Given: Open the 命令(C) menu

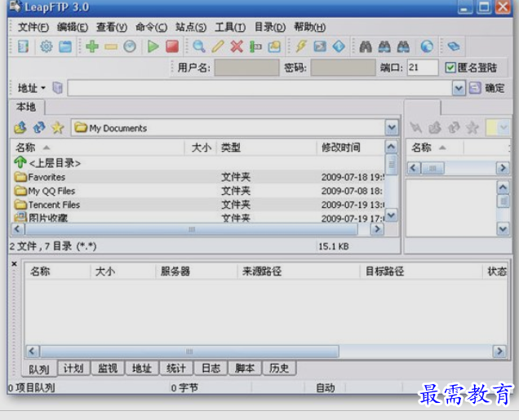Looking at the screenshot, I should pyautogui.click(x=151, y=27).
